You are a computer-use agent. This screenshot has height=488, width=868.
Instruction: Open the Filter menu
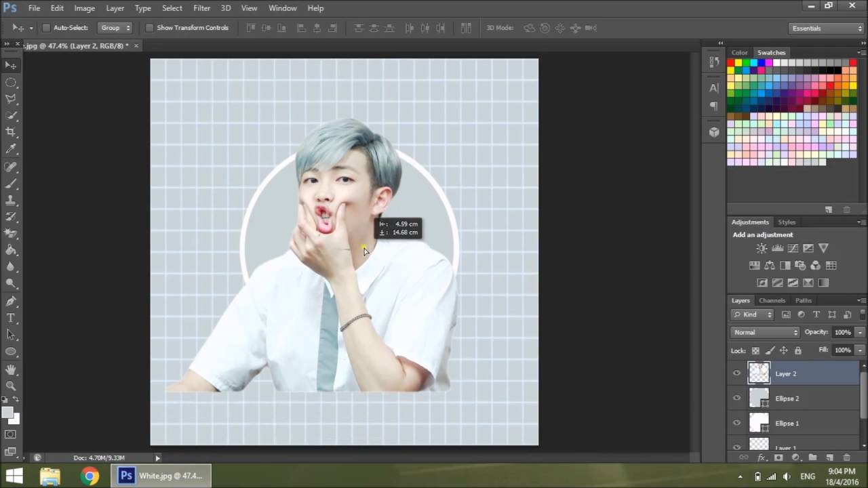(201, 8)
